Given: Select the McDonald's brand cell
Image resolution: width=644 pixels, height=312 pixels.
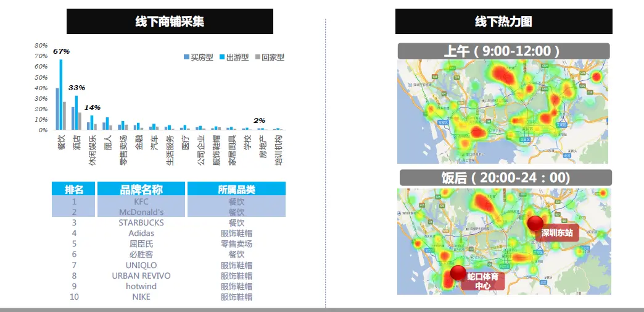Looking at the screenshot, I should [141, 212].
